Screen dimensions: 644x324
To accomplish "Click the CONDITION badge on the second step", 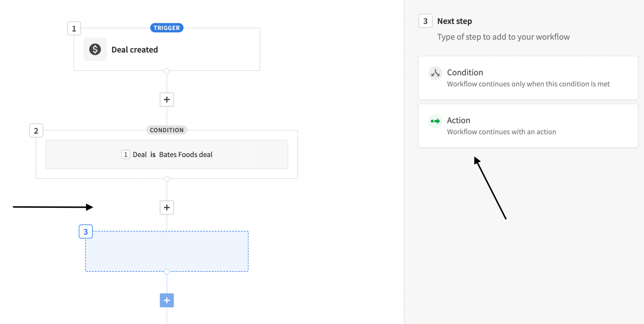I will click(167, 130).
